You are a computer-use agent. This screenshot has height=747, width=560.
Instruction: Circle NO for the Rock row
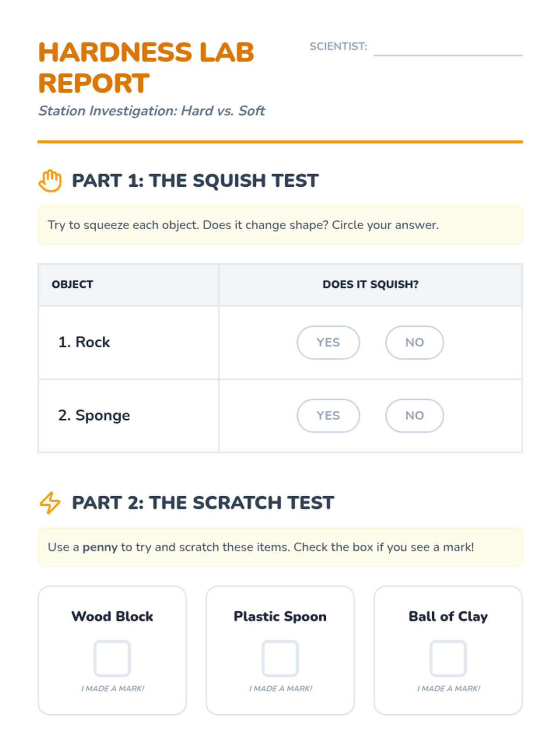pyautogui.click(x=414, y=343)
